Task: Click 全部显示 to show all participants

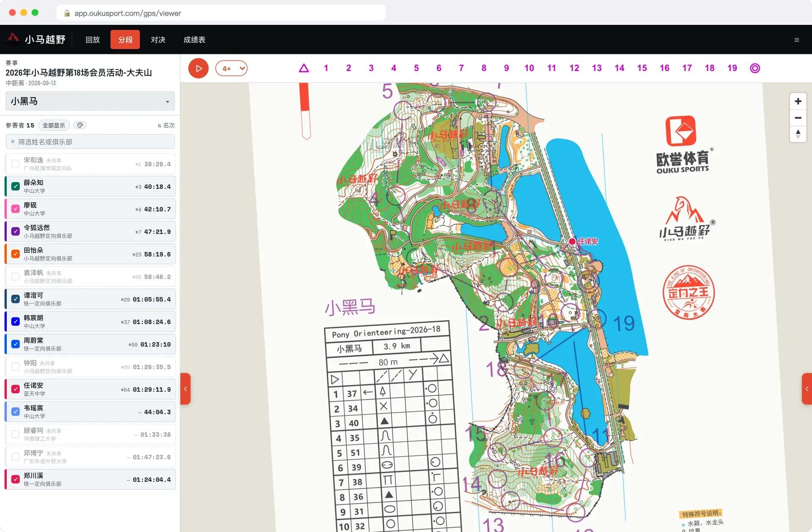Action: pos(54,125)
